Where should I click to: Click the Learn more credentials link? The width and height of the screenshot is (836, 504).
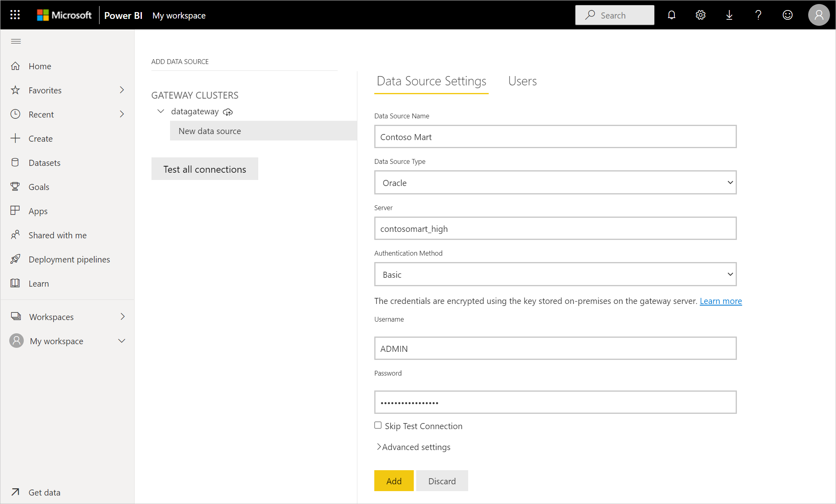[x=721, y=301]
